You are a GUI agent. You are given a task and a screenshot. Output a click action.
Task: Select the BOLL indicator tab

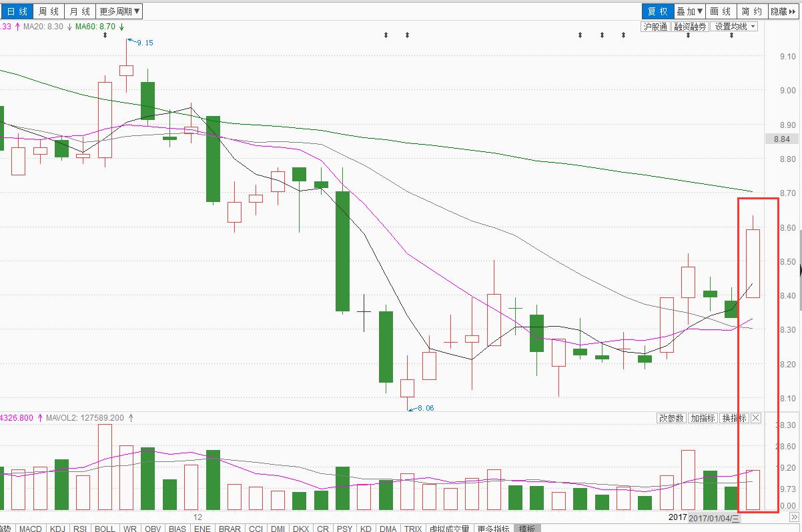(x=105, y=528)
